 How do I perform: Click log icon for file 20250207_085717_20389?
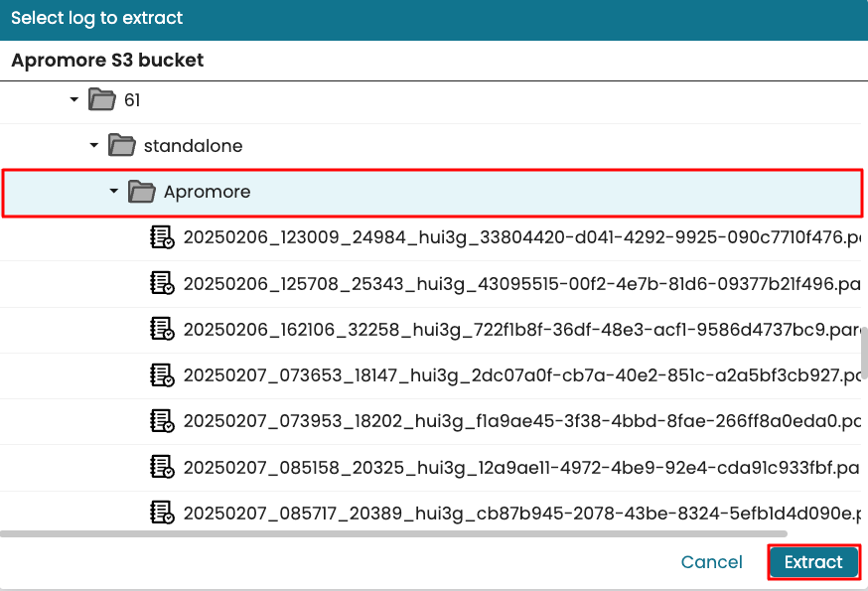(162, 513)
